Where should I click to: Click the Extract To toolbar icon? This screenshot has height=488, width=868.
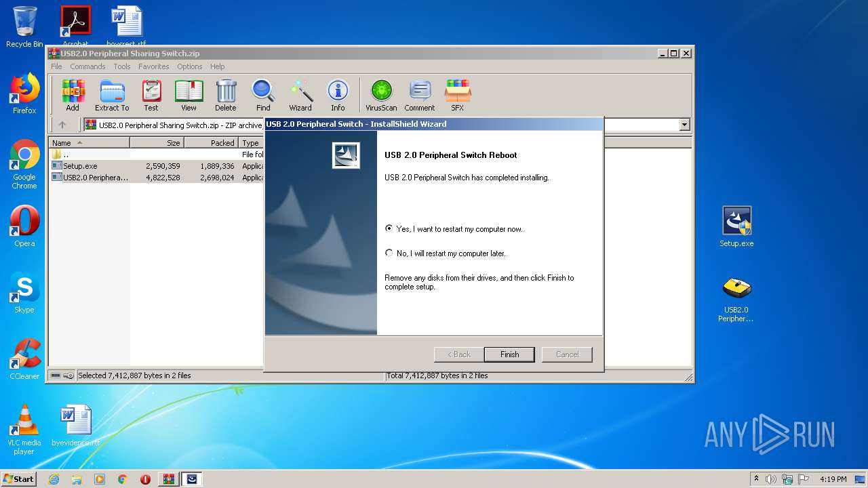pyautogui.click(x=112, y=95)
